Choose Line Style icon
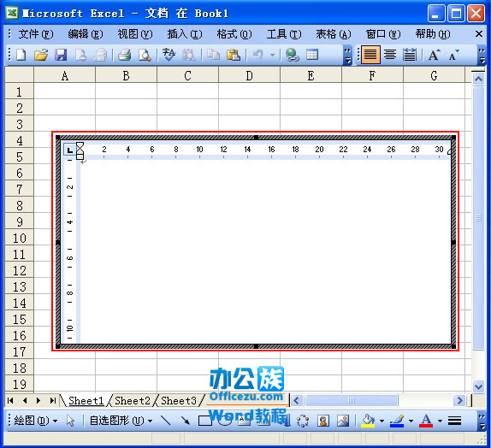491x448 pixels. 454,421
